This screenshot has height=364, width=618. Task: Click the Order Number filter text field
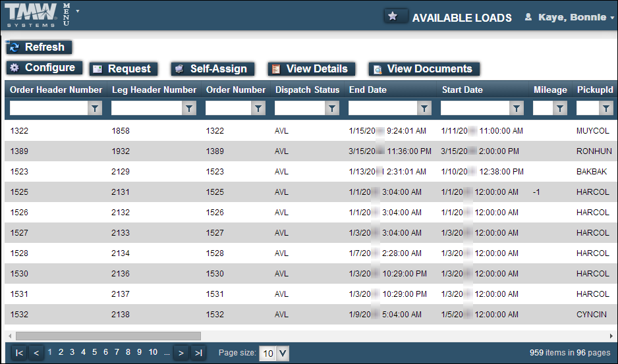pyautogui.click(x=228, y=109)
